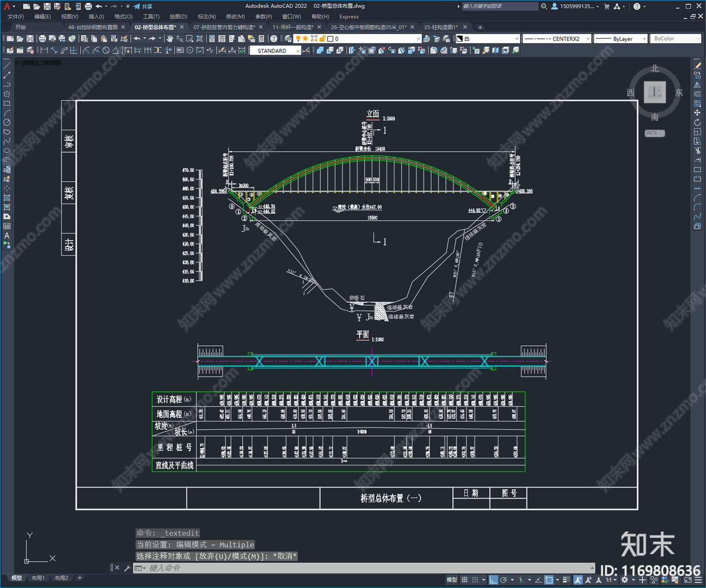The width and height of the screenshot is (706, 588).
Task: Select the Revision Cloud tool
Action: (x=7, y=132)
